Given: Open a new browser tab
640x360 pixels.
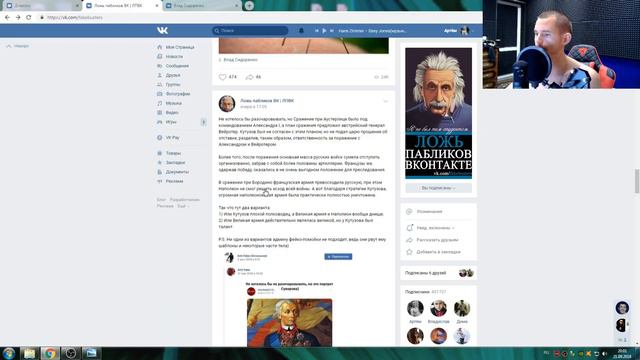Looking at the screenshot, I should point(249,6).
